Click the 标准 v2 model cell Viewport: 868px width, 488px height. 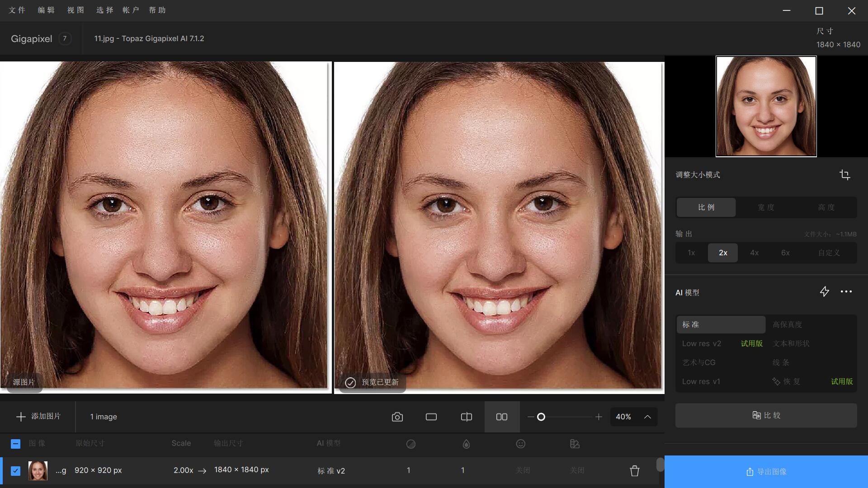click(x=331, y=471)
